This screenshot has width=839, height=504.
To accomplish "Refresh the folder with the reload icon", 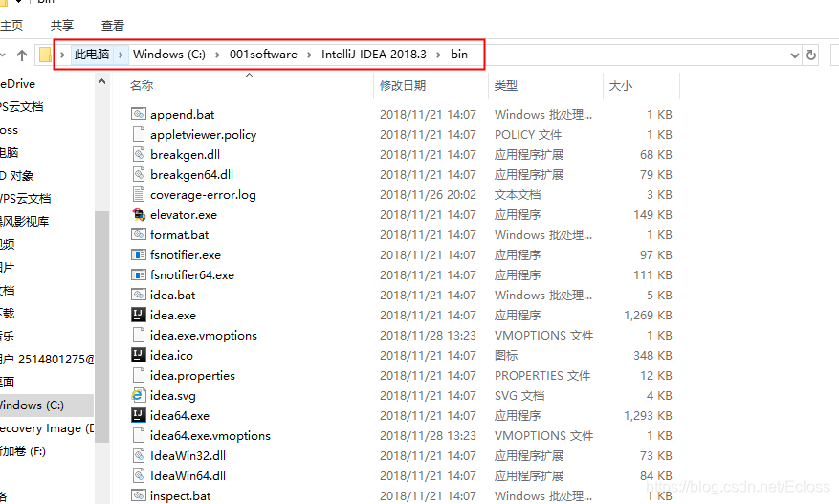I will (811, 55).
